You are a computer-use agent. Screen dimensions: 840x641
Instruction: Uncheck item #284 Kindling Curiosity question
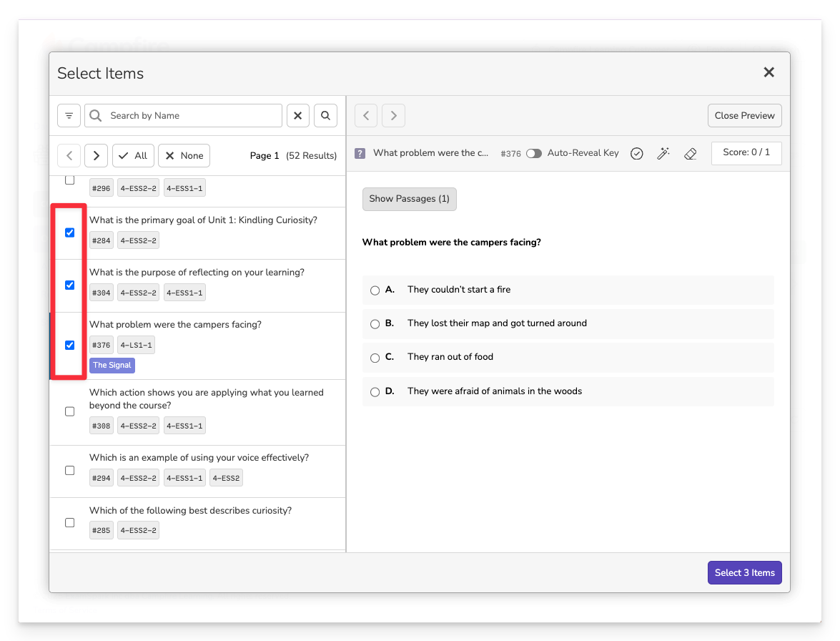click(x=69, y=233)
